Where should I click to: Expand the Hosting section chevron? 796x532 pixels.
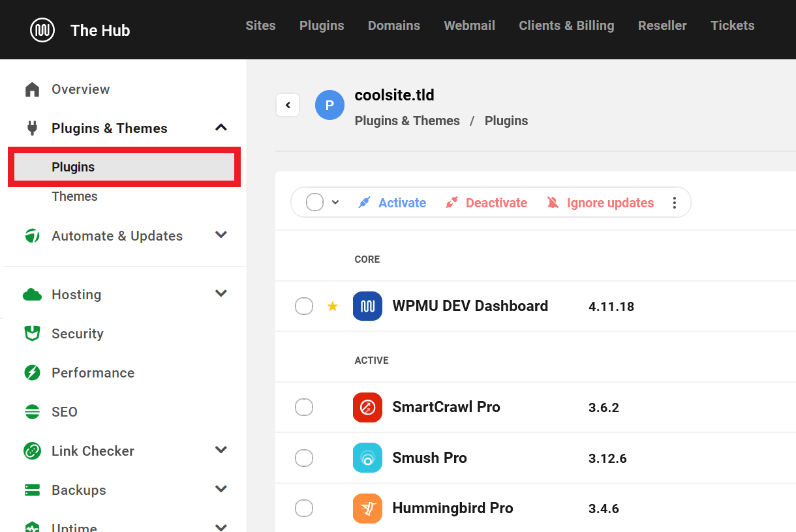[221, 293]
